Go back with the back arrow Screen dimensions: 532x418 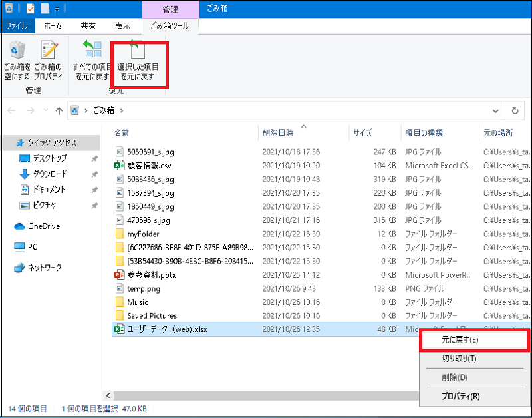point(11,110)
